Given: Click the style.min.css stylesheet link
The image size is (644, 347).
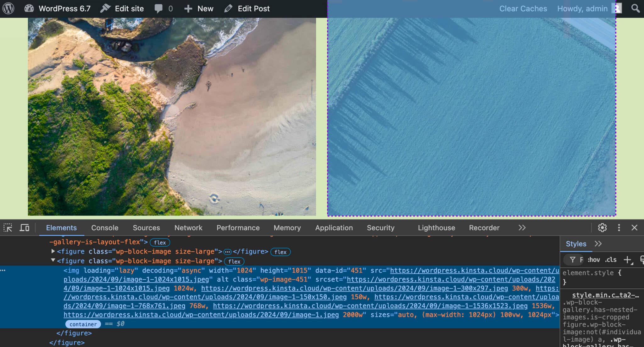Looking at the screenshot, I should [601, 295].
